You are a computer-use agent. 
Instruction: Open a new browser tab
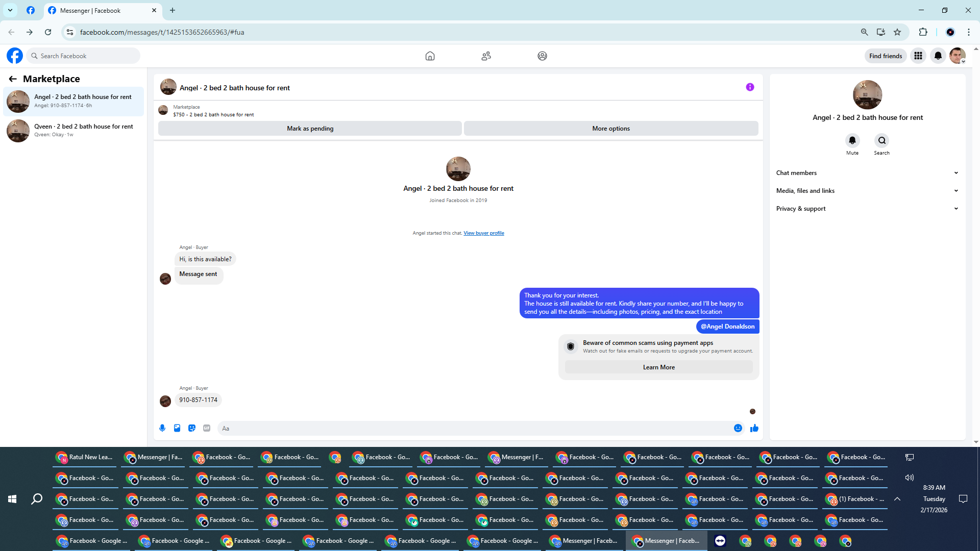[x=173, y=10]
